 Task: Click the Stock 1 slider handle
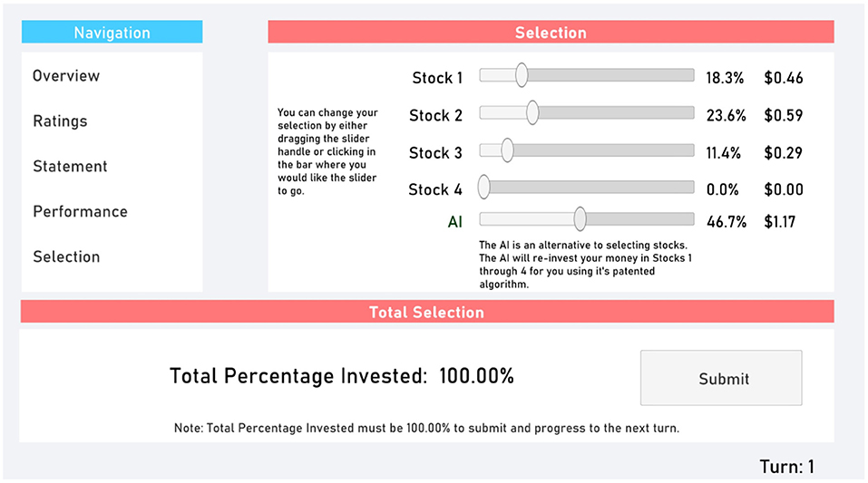point(522,75)
